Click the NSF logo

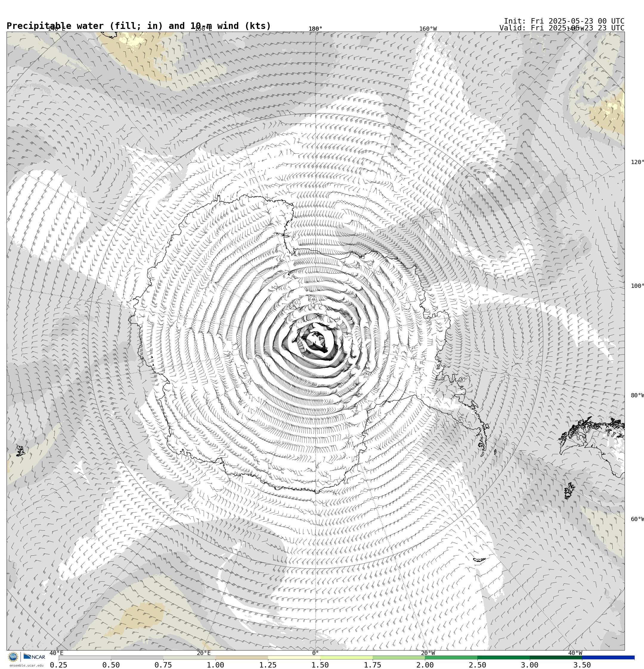point(13,657)
